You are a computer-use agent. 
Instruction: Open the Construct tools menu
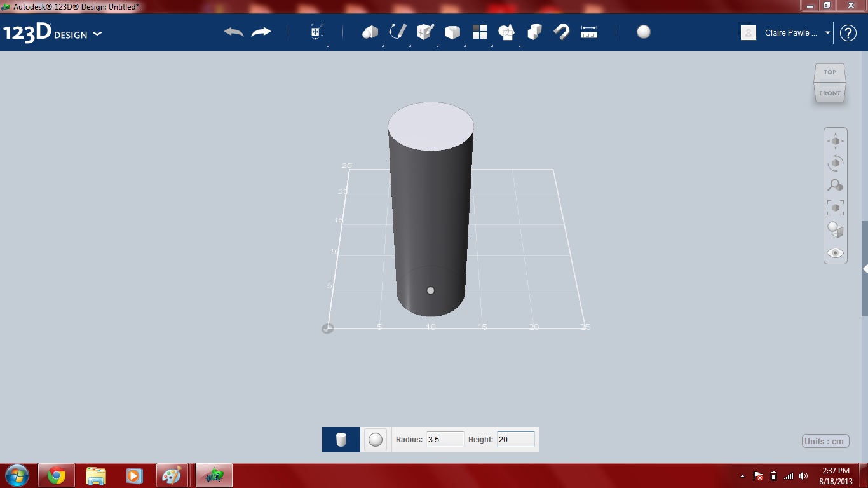coord(425,32)
